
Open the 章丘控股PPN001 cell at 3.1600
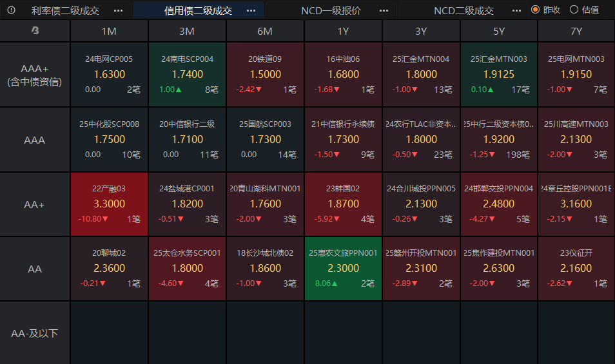(x=576, y=204)
